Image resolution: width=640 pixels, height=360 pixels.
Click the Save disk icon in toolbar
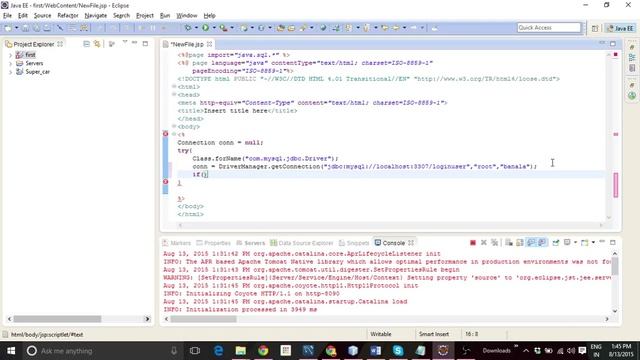pos(25,28)
